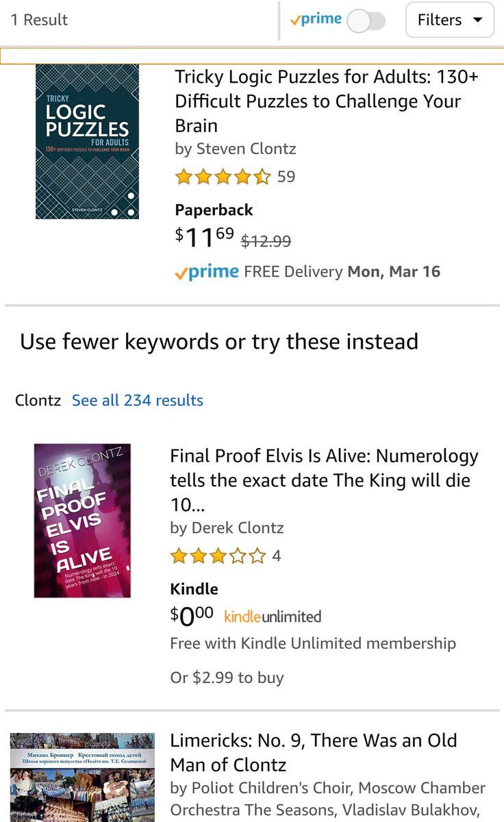Open Final Proof Elvis Is Alive title
504x822 pixels.
324,480
